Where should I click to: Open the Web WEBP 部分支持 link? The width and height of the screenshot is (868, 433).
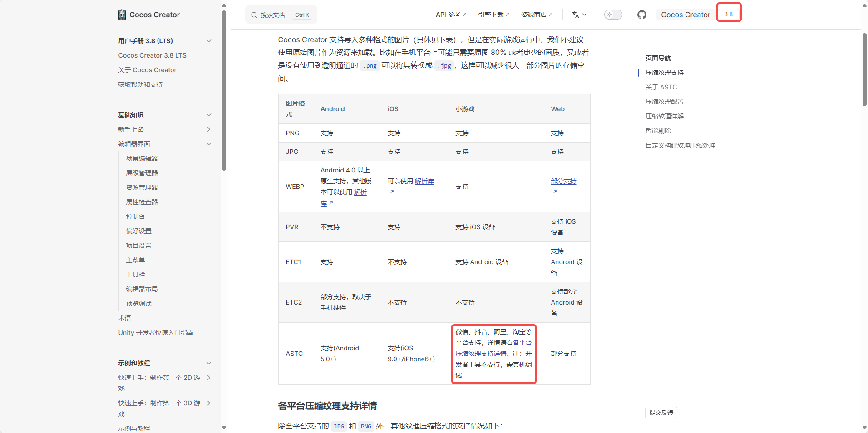click(563, 181)
